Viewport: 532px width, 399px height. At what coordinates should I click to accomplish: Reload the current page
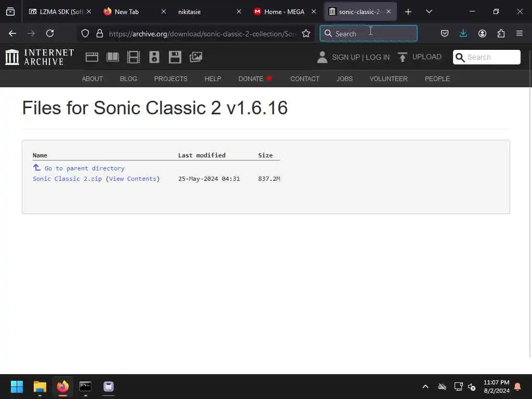coord(50,33)
